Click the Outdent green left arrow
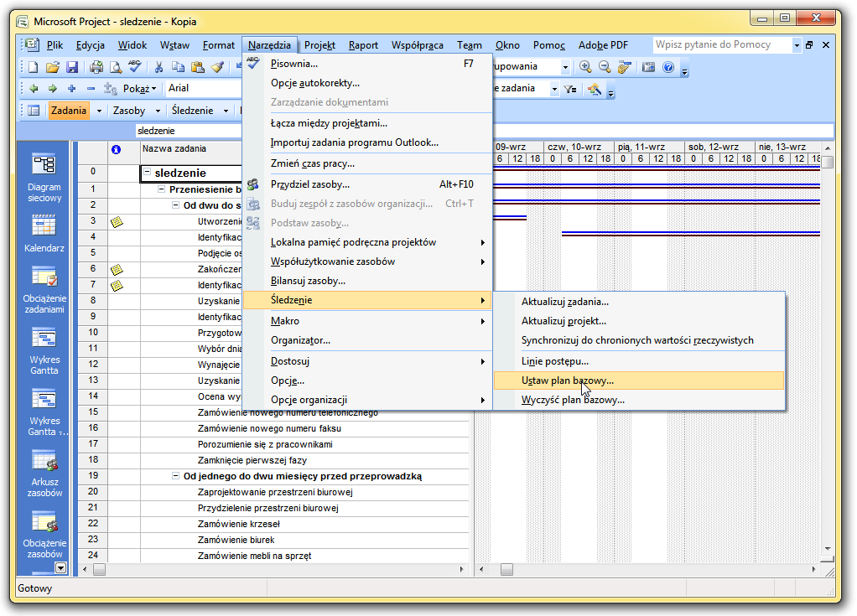The width and height of the screenshot is (857, 616). click(34, 89)
